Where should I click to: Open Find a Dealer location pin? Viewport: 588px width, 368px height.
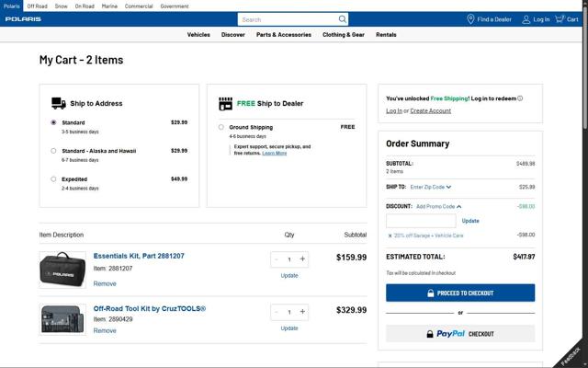[471, 19]
